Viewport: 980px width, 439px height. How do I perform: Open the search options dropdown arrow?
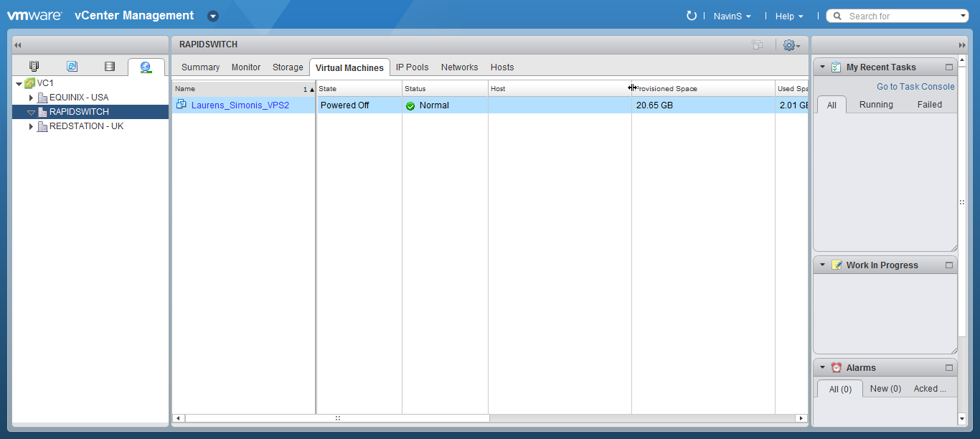pos(963,16)
